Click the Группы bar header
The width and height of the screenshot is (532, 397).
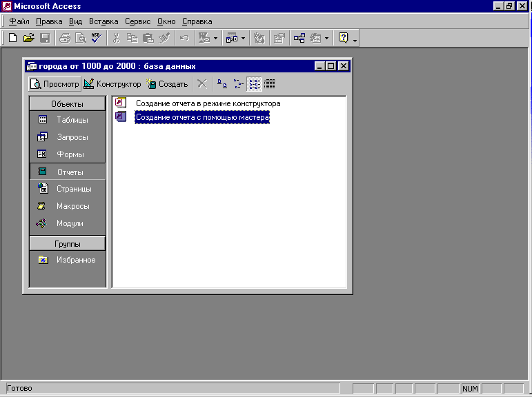click(x=67, y=244)
